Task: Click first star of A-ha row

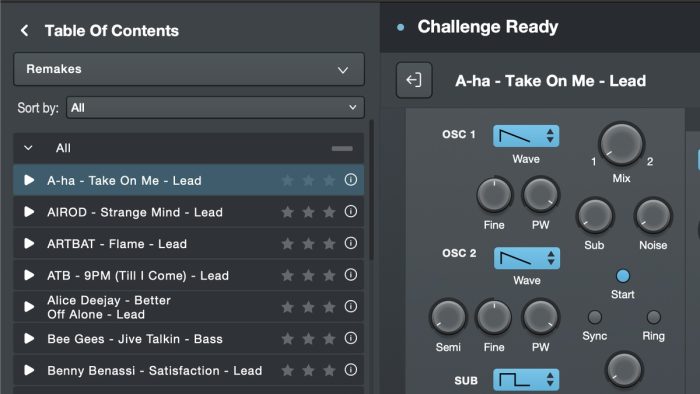Action: point(288,180)
